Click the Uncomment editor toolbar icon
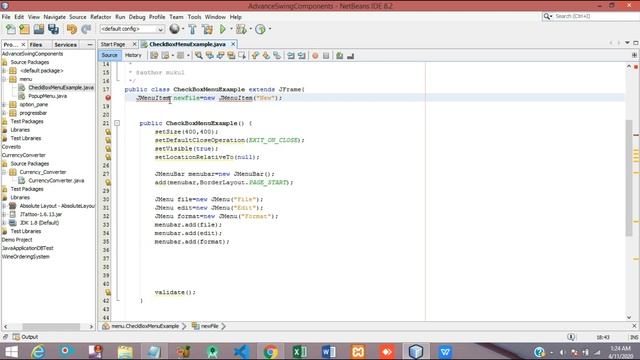Screen dimensions: 640x360 351,56
